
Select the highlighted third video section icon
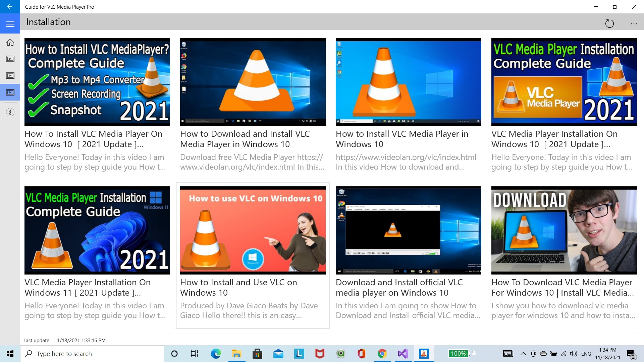(10, 92)
